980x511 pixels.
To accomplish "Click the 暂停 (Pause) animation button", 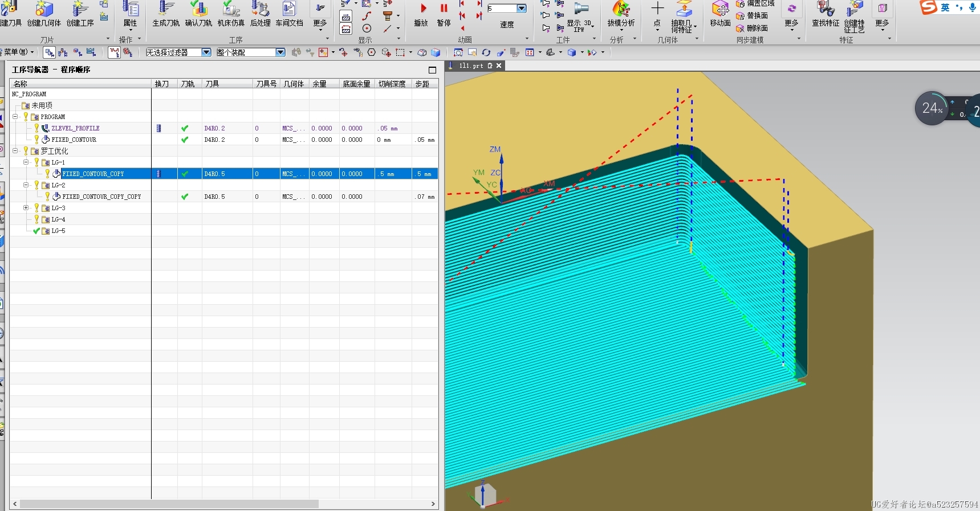I will 444,15.
